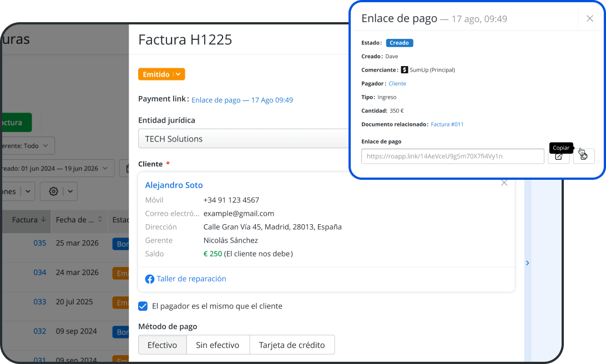Image resolution: width=606 pixels, height=364 pixels.
Task: Click the € 250 balance amount
Action: 213,254
